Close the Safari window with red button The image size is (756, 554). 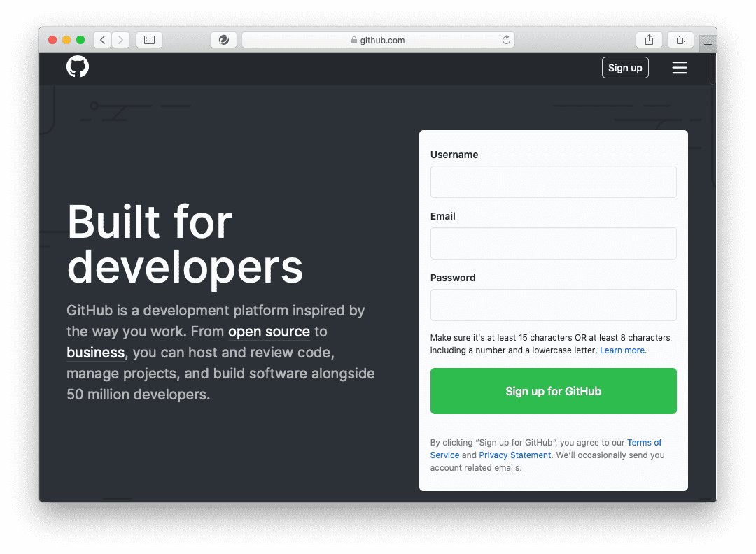click(x=52, y=40)
